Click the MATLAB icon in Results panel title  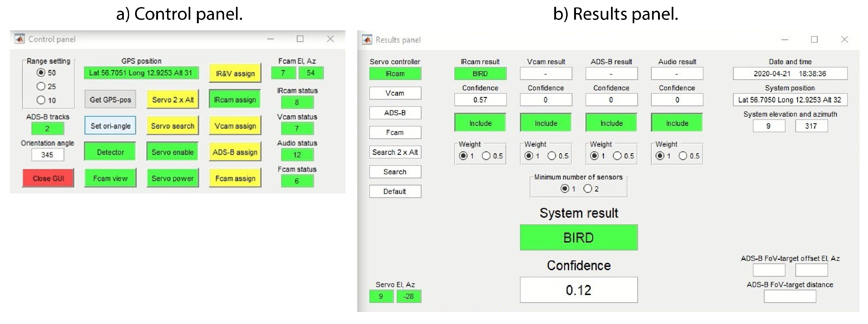[367, 40]
